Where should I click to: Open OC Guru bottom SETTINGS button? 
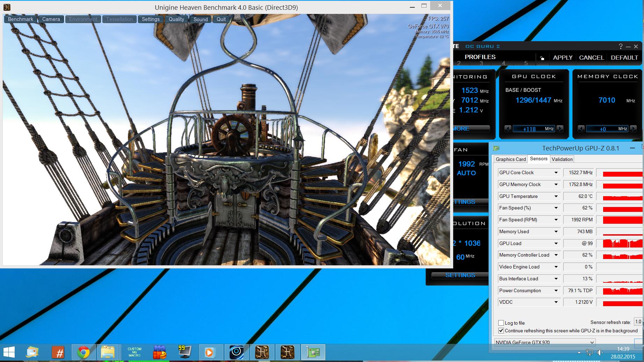coord(460,275)
